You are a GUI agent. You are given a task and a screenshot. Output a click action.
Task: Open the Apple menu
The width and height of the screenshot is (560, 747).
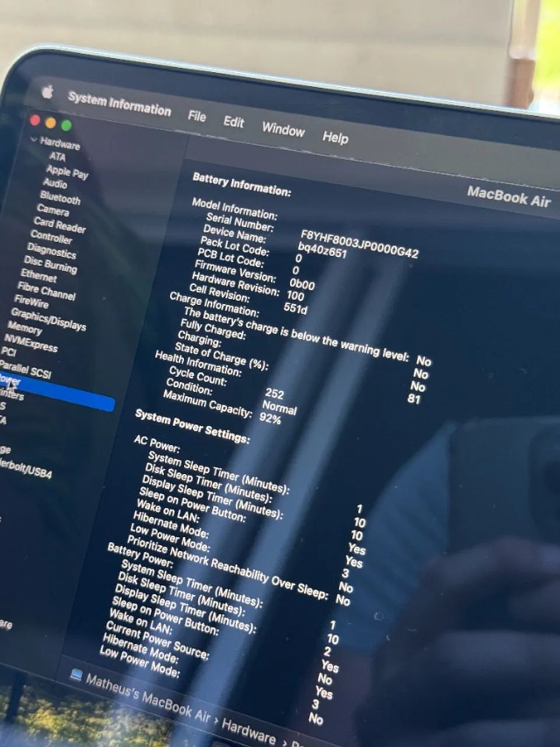47,92
